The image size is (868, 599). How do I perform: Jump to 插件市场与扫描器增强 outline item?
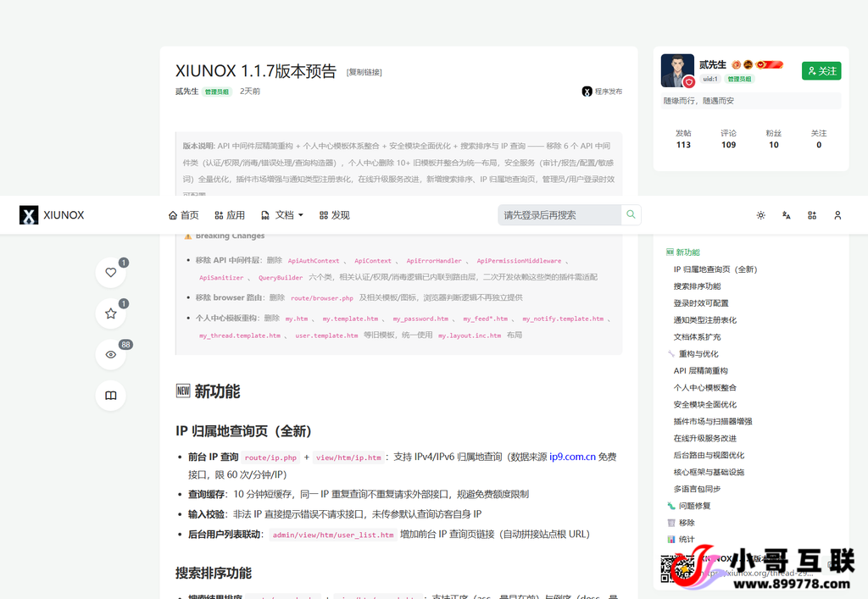[712, 421]
